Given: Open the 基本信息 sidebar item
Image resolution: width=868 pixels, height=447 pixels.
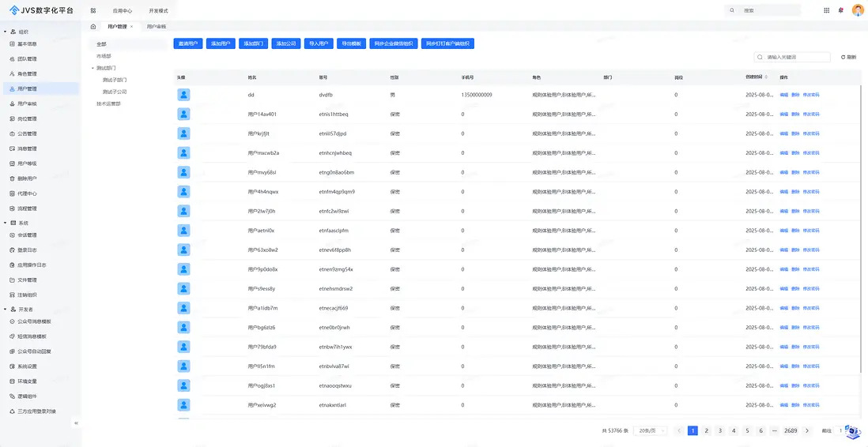Looking at the screenshot, I should 27,43.
